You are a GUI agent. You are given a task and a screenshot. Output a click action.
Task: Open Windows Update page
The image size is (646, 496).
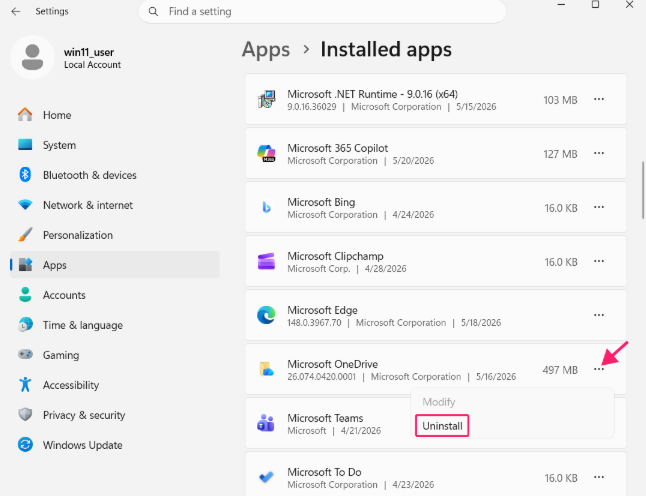[115, 445]
